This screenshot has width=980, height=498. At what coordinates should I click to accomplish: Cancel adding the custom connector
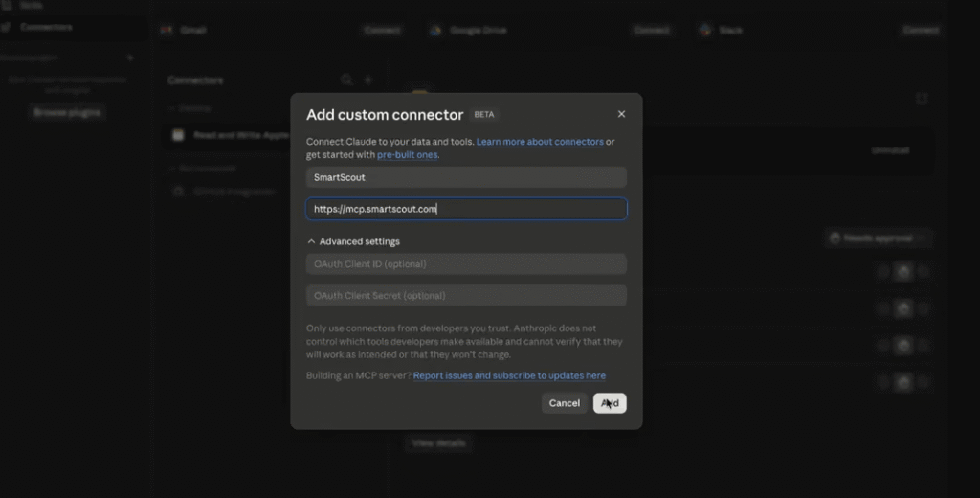tap(564, 403)
